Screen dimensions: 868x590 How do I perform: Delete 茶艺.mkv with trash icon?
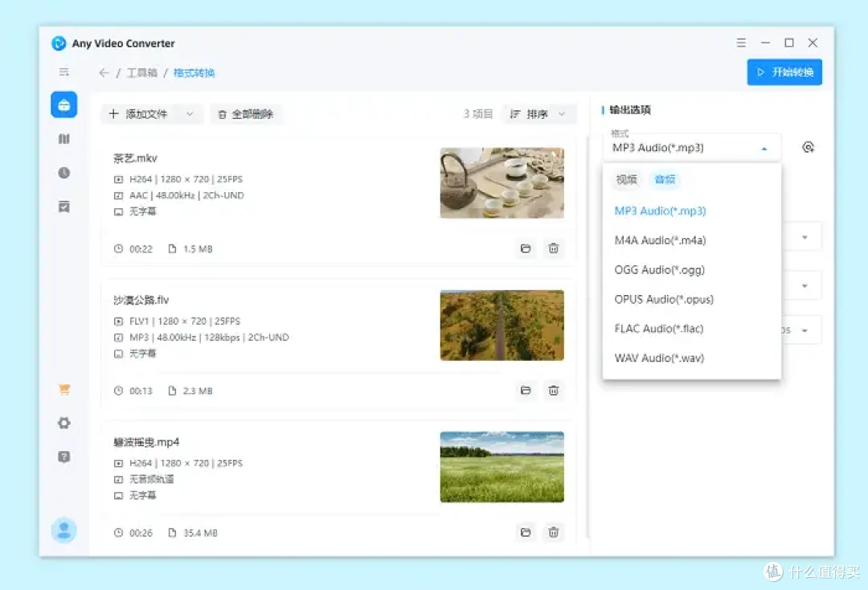pyautogui.click(x=553, y=248)
